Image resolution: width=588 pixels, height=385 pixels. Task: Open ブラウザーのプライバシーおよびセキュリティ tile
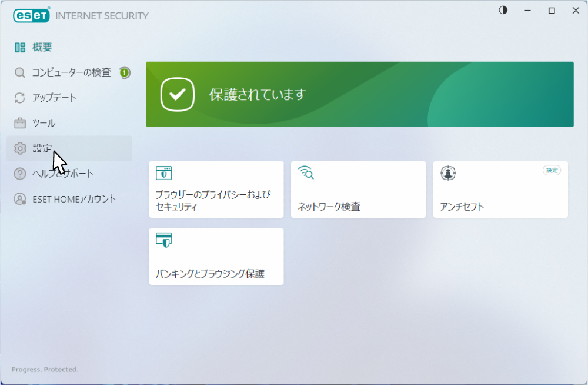pos(216,190)
